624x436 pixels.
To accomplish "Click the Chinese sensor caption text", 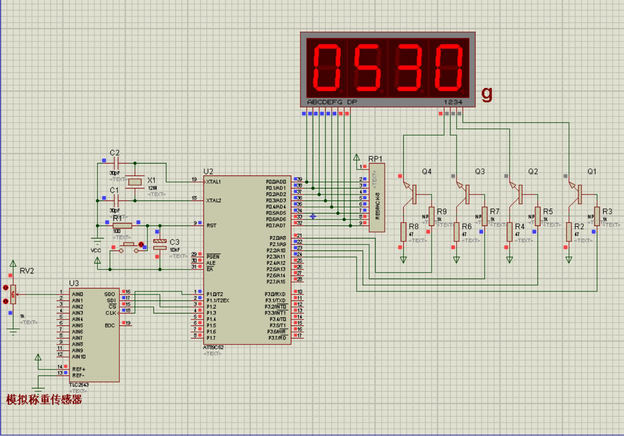I will click(x=44, y=399).
